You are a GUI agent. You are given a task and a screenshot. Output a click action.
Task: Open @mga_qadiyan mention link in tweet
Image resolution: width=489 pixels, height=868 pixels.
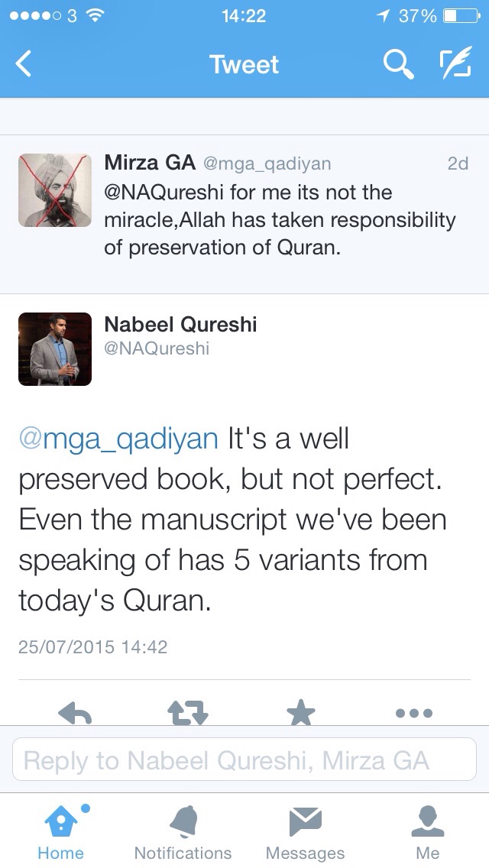[x=118, y=439]
